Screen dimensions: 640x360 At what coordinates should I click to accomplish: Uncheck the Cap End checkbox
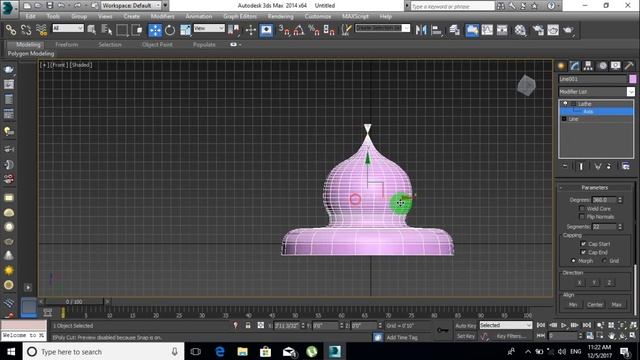(x=583, y=252)
